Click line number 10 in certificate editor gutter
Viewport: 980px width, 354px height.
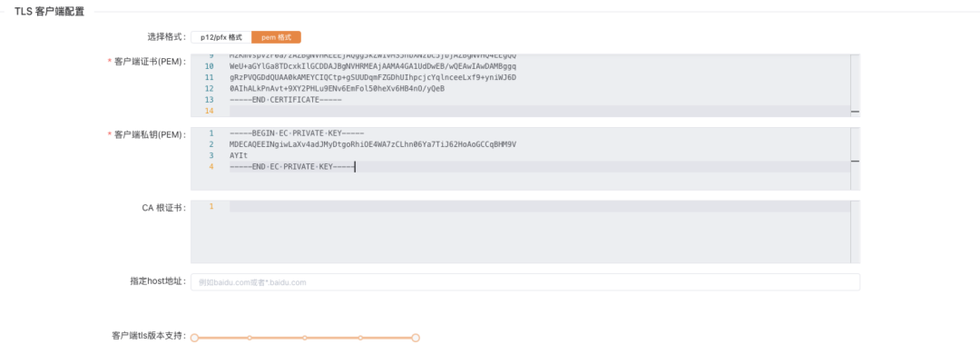210,65
